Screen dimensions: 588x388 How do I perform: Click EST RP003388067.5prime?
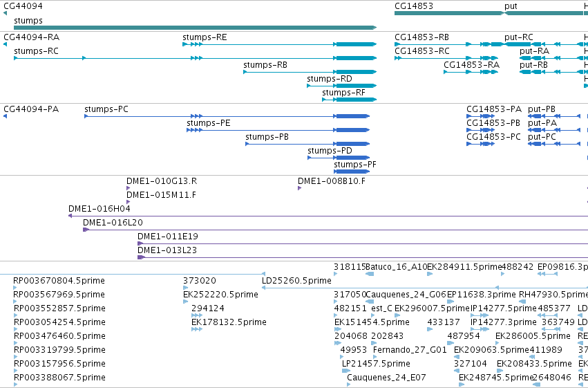[59, 378]
